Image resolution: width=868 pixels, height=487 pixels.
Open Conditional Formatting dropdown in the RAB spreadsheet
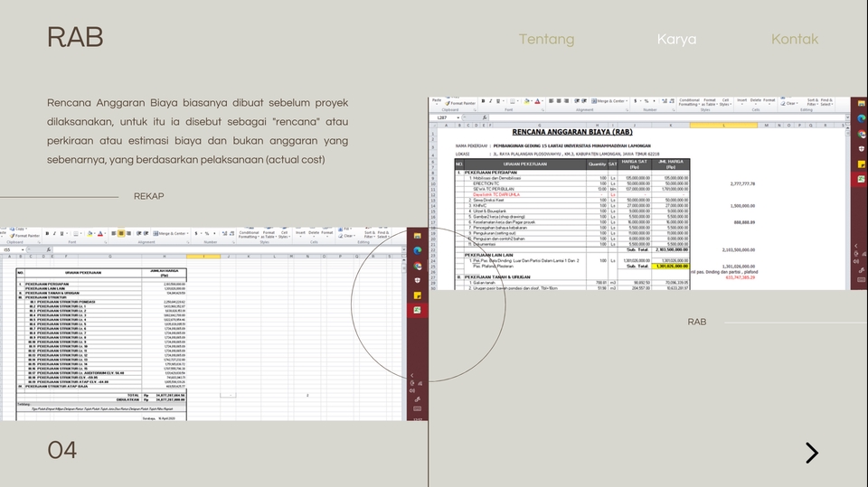[690, 102]
